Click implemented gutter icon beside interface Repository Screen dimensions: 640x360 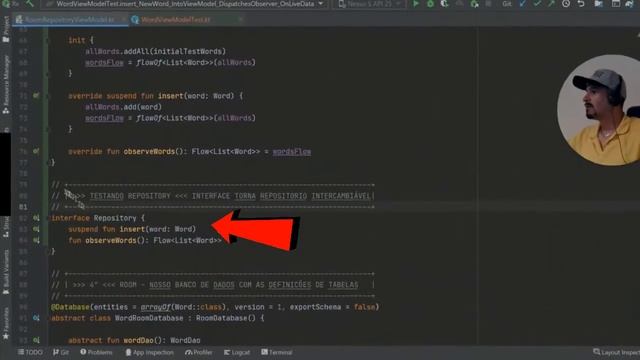click(36, 218)
